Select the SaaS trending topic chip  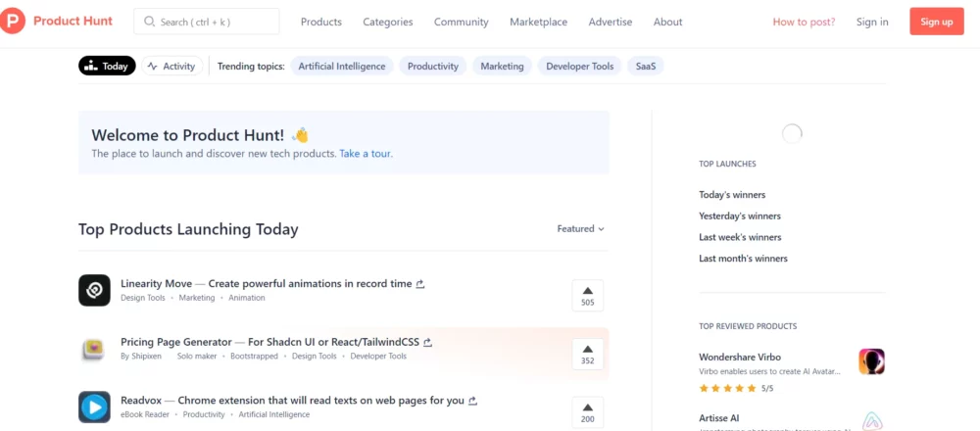tap(646, 66)
